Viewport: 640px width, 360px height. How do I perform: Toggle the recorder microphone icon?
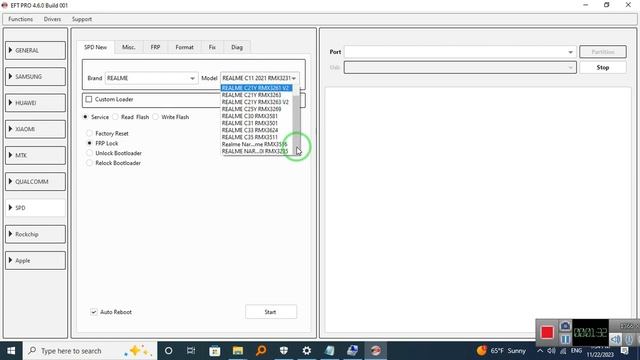coord(629,339)
